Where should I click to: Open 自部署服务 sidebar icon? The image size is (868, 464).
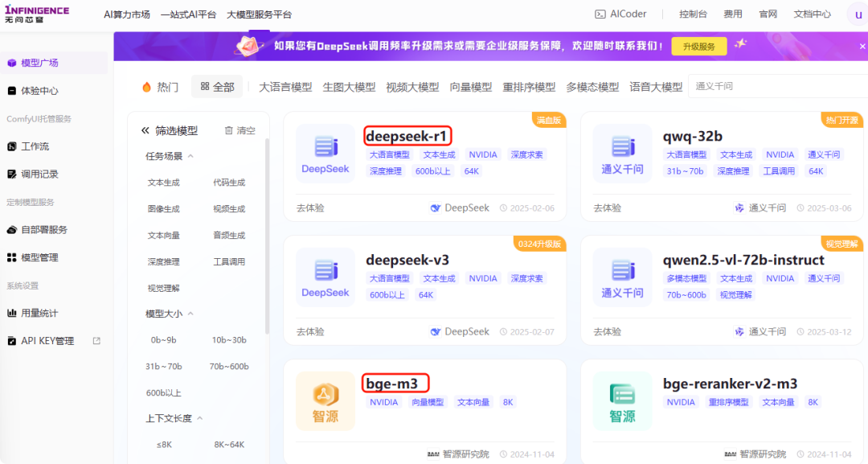[11, 229]
